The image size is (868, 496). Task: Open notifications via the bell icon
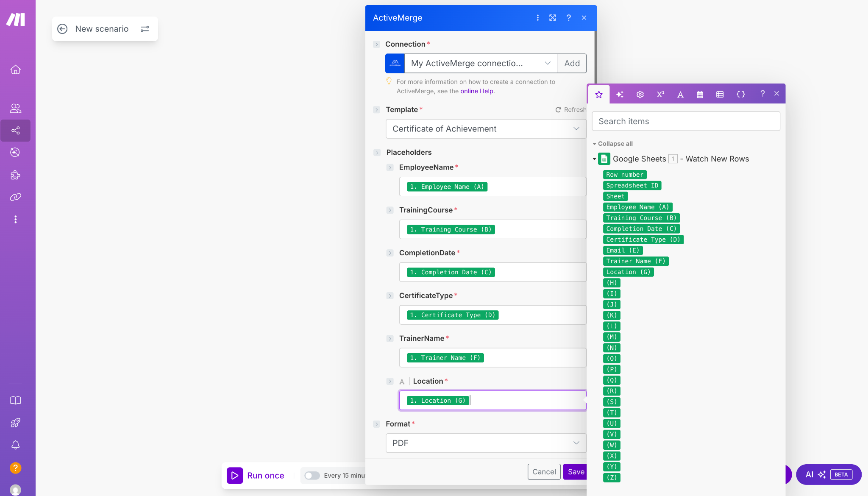pos(16,445)
